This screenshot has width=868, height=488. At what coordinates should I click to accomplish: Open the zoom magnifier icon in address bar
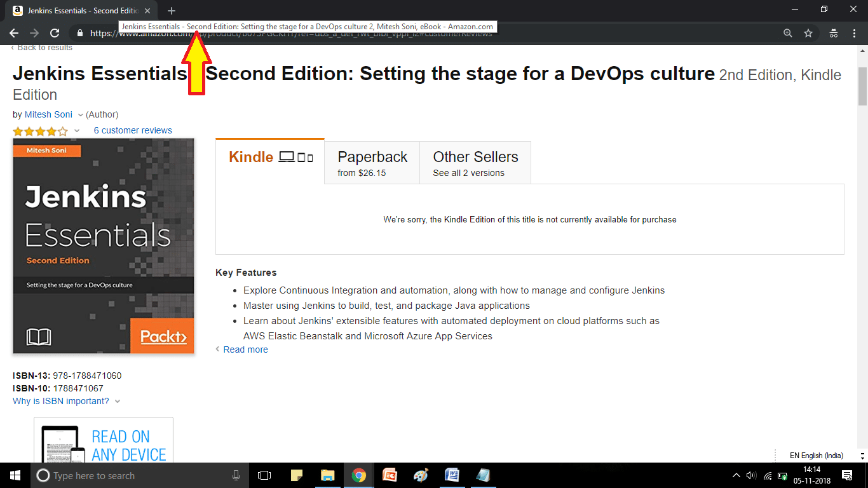click(x=788, y=33)
